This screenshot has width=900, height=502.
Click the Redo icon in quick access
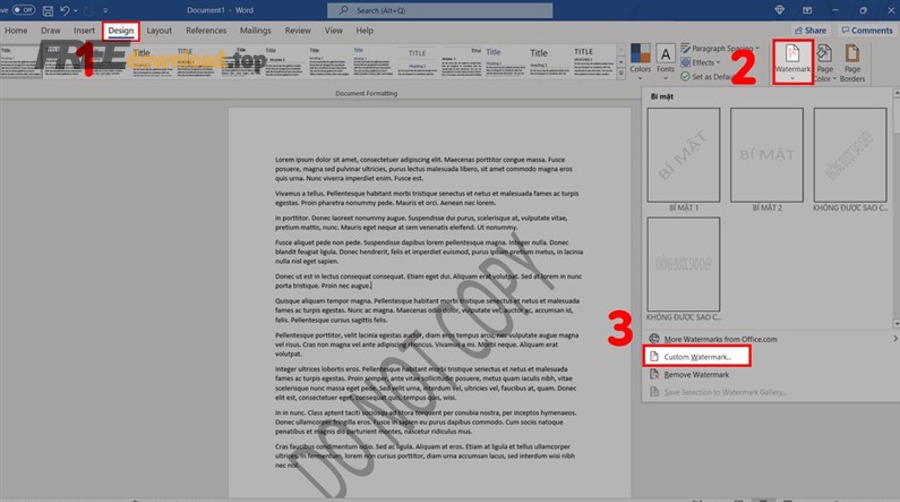click(89, 10)
